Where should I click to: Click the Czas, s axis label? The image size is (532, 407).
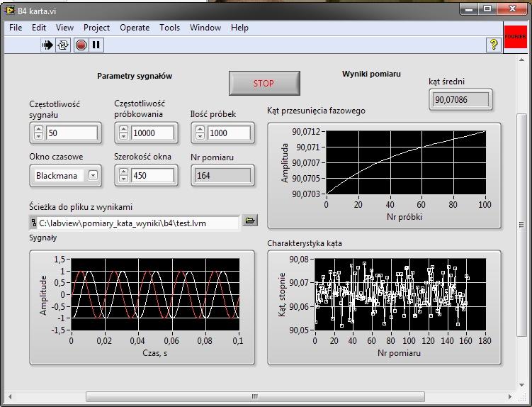pos(154,353)
